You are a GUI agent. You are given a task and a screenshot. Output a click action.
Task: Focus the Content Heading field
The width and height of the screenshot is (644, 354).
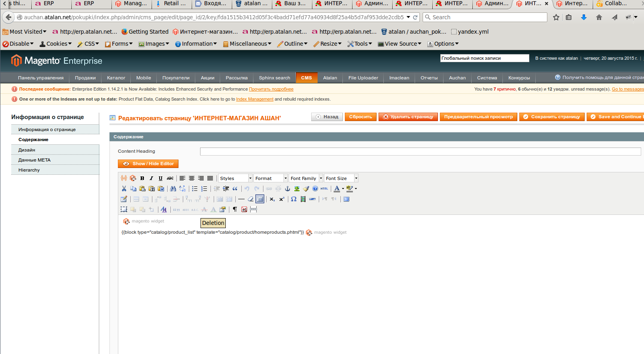[420, 151]
